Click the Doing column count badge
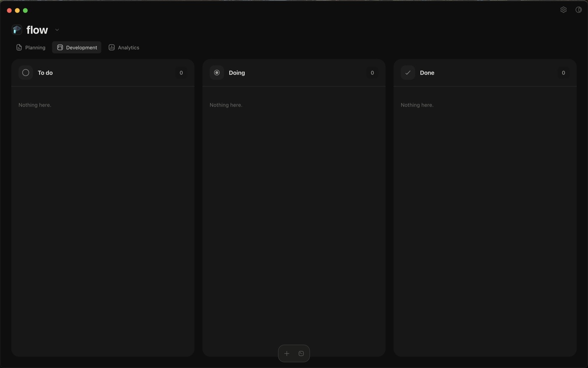 point(372,73)
